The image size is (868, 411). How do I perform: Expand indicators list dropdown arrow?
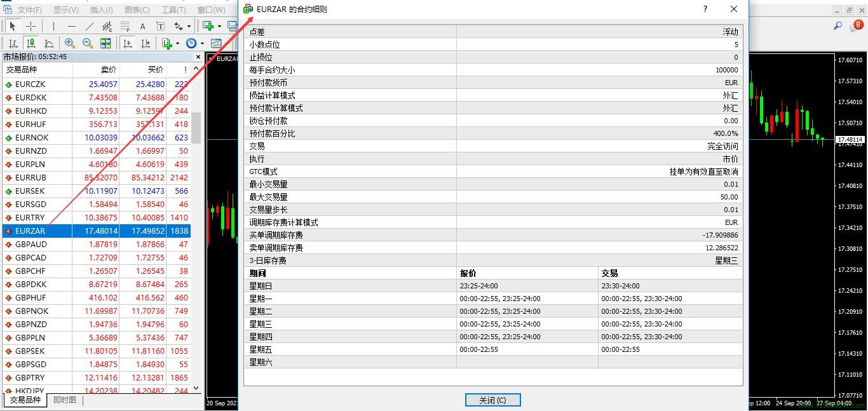pos(178,43)
